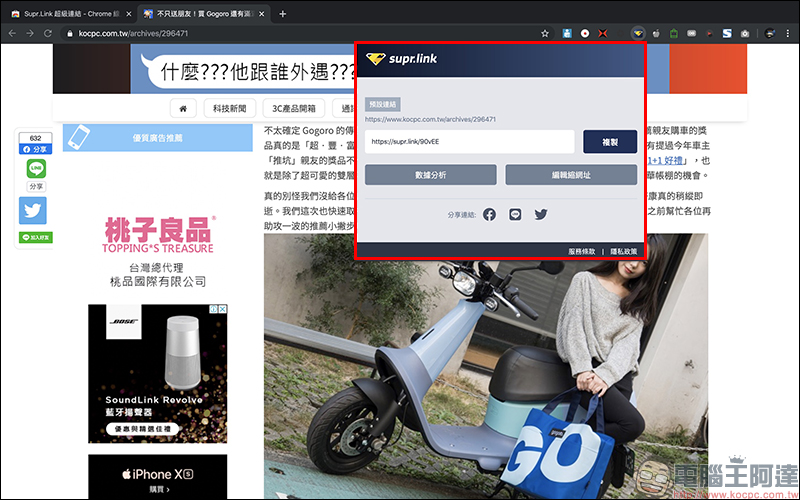Open 服務條款 link in popup footer
Screen dimensions: 800x500
coord(582,252)
